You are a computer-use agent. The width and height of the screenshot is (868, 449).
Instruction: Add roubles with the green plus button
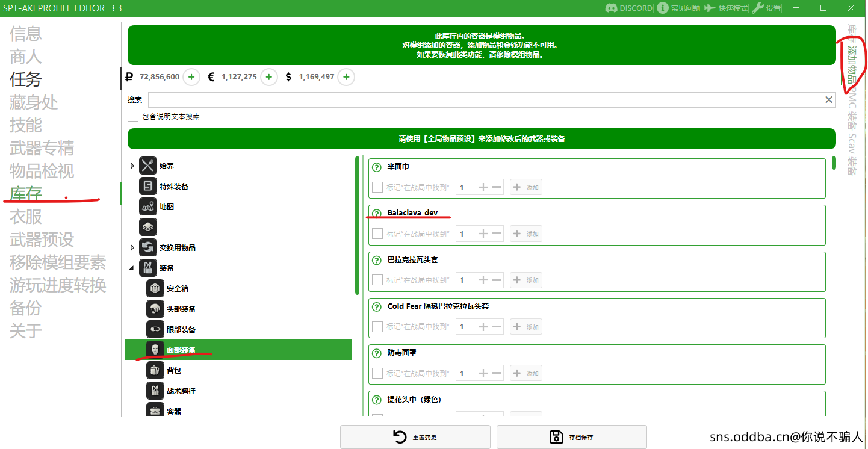[191, 77]
